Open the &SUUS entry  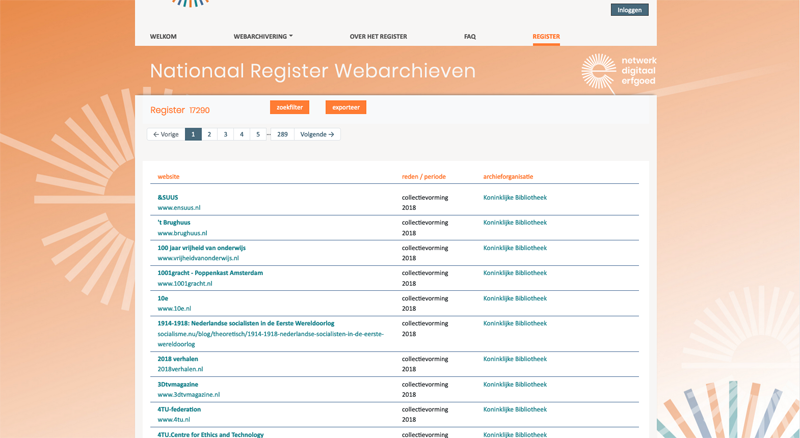coord(168,198)
